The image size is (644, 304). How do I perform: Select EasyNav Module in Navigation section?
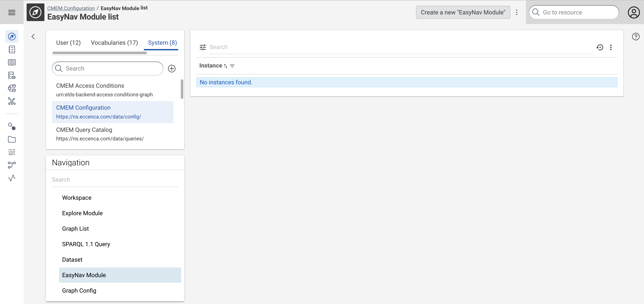84,275
